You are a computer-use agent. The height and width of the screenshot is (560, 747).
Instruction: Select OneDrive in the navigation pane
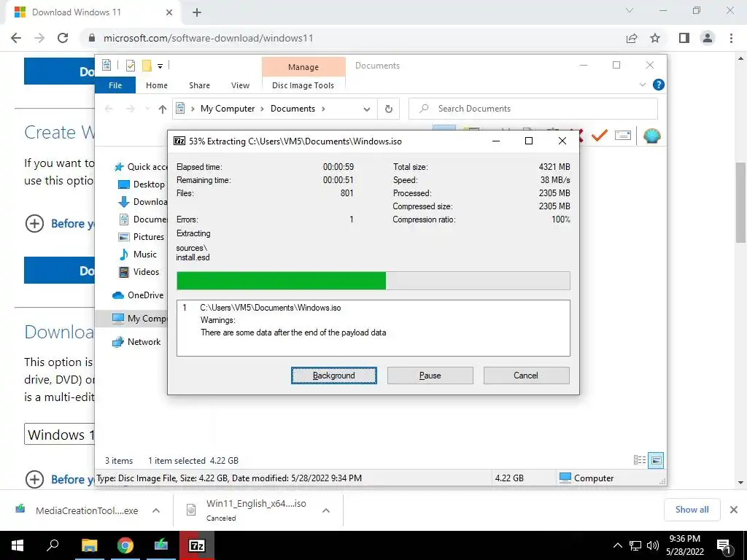138,295
